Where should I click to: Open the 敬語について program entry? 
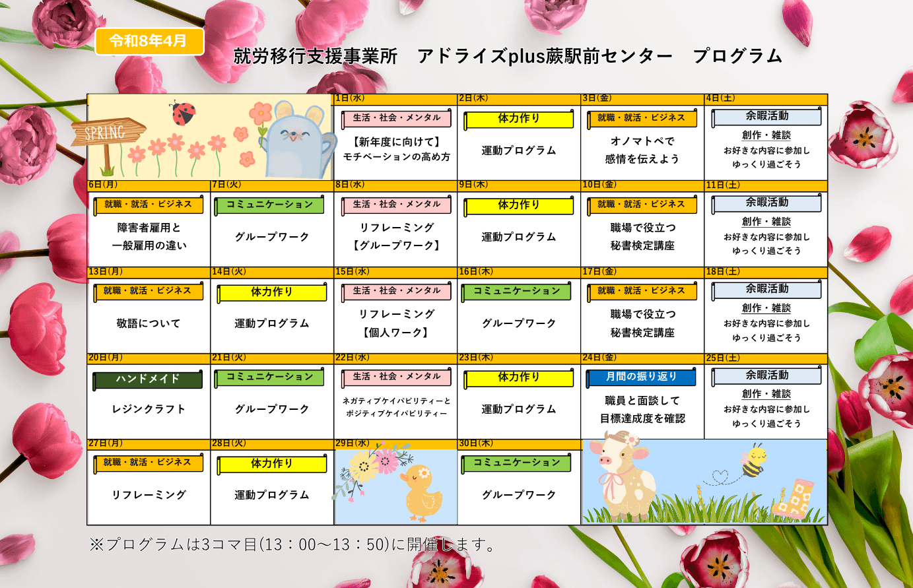click(149, 323)
